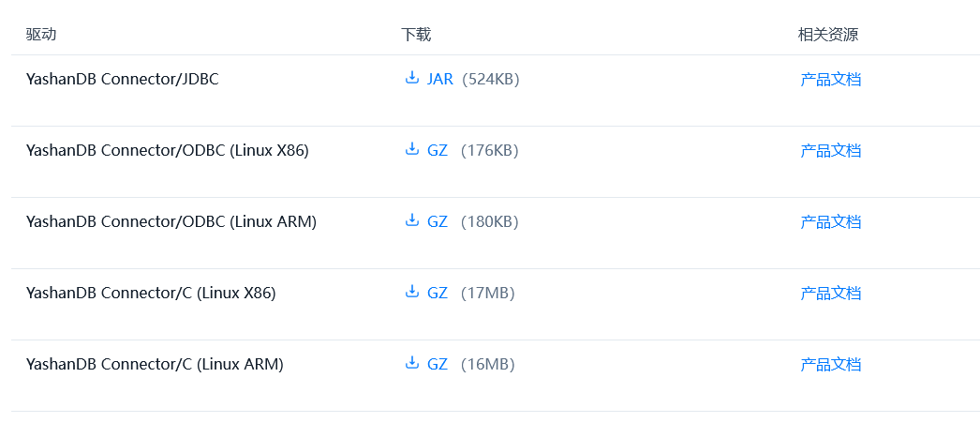Click the download icon for Connector/JDBC
The width and height of the screenshot is (980, 423).
click(x=411, y=78)
